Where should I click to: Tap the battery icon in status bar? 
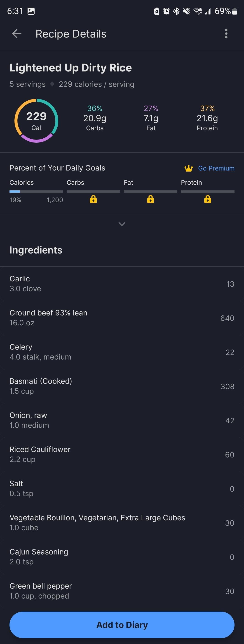pos(235,11)
